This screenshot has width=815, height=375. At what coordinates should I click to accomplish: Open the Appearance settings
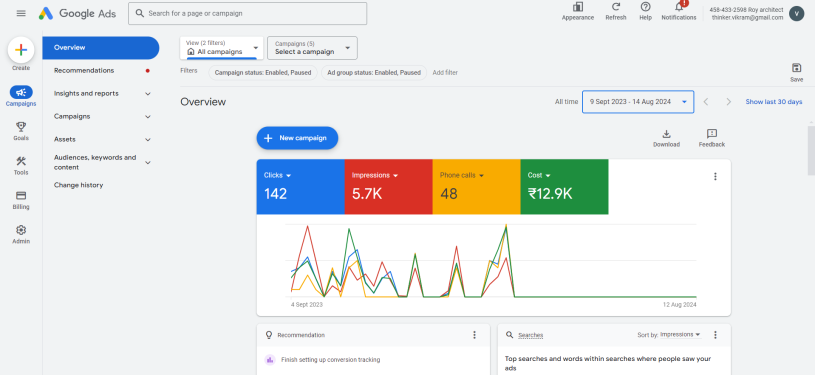click(x=577, y=11)
